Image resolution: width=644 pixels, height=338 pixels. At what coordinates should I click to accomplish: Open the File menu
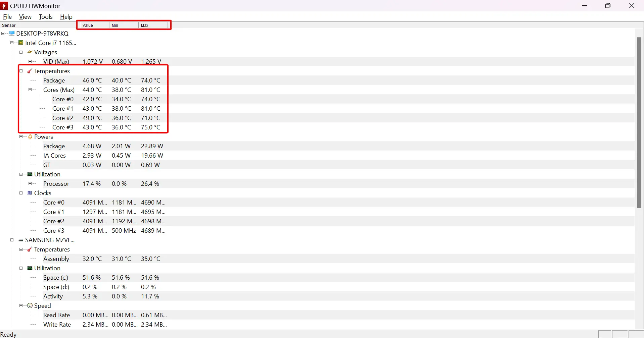click(x=7, y=16)
